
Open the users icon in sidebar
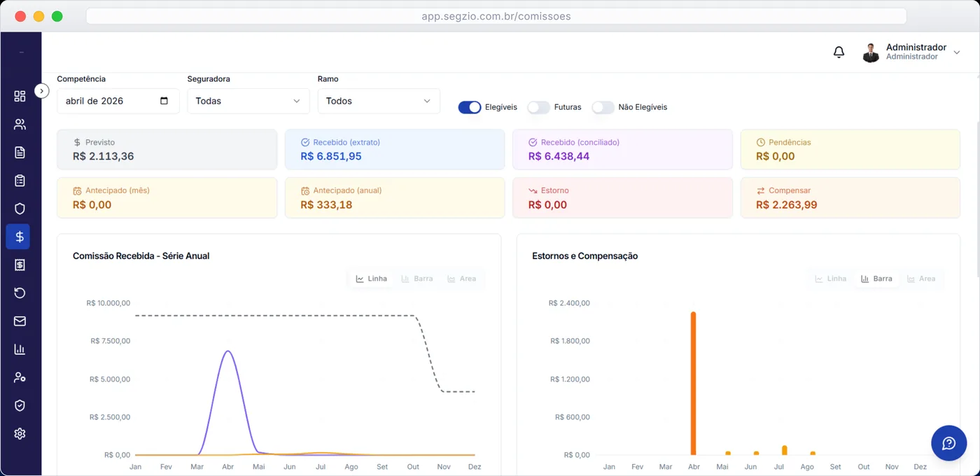[20, 125]
